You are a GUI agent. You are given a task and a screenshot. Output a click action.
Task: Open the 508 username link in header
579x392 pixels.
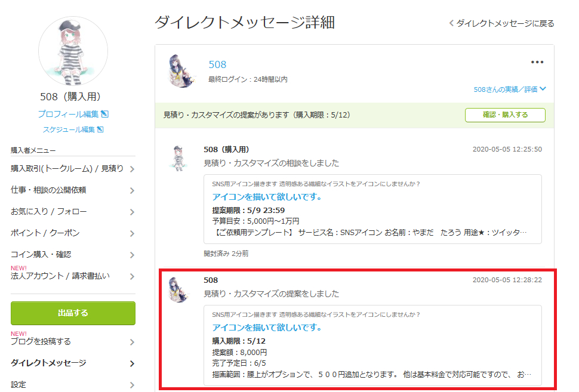[217, 64]
